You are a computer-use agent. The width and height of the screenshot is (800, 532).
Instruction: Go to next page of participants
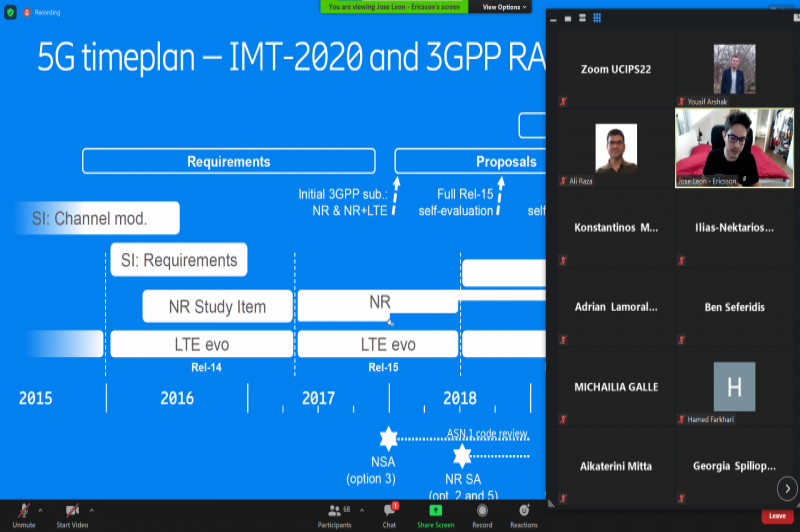coord(786,487)
